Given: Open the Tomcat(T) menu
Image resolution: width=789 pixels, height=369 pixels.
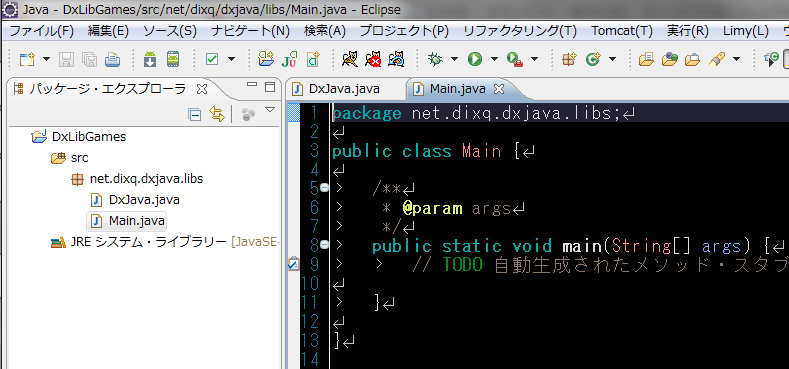Looking at the screenshot, I should pos(622,31).
